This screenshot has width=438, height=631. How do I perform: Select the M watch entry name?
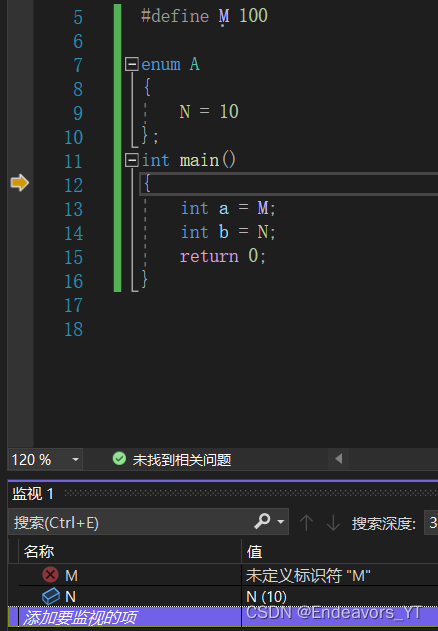click(71, 575)
